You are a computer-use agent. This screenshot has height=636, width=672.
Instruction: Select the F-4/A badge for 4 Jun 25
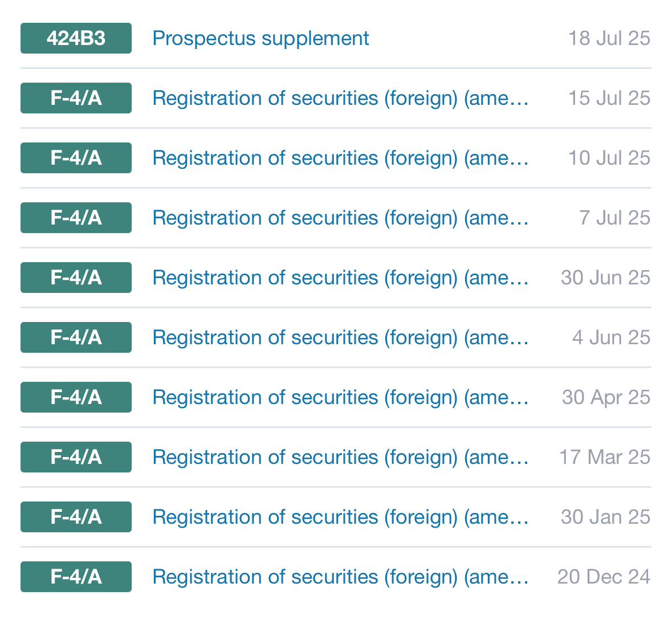pyautogui.click(x=76, y=337)
